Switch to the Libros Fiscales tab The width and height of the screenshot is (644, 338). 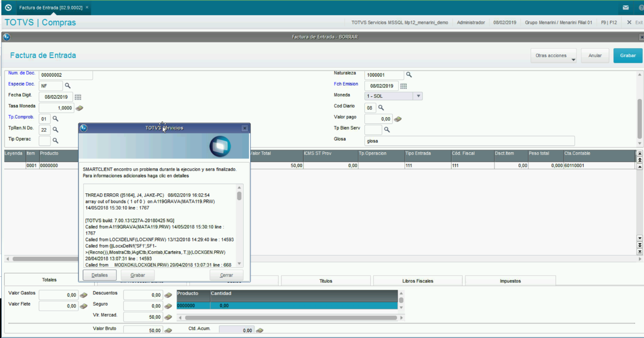pos(417,281)
